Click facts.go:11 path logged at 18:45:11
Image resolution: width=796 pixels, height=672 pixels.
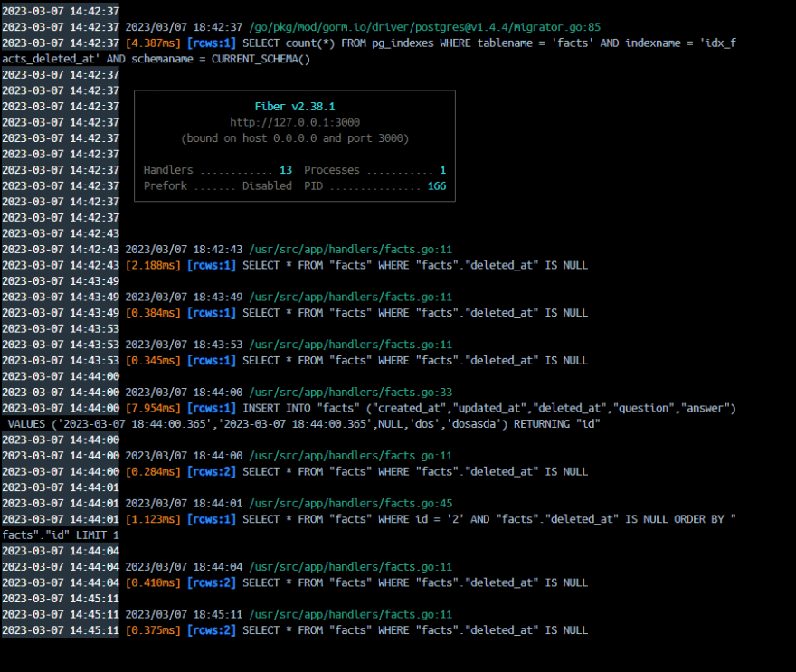pos(350,614)
